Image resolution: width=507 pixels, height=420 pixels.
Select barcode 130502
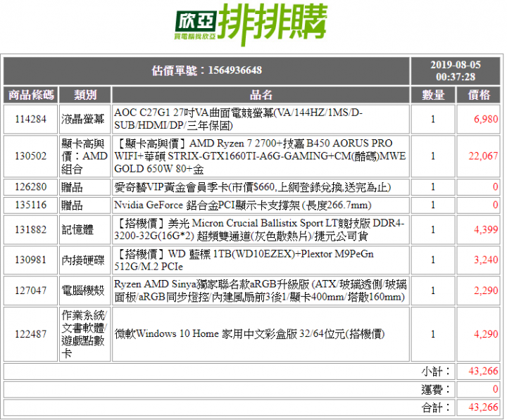click(31, 156)
